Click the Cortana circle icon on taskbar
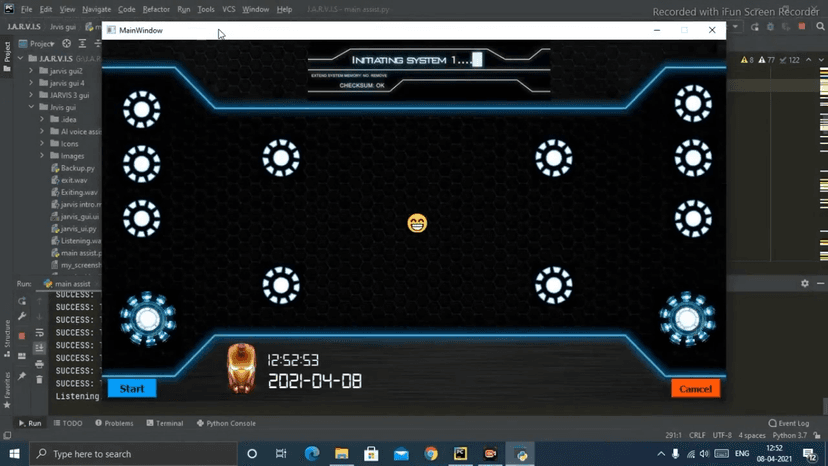The height and width of the screenshot is (466, 828). pos(252,454)
